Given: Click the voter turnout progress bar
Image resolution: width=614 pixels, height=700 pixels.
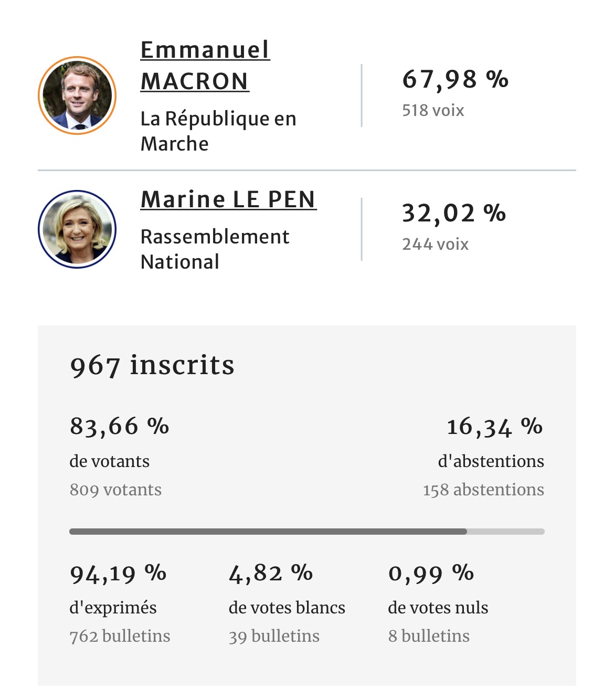Looking at the screenshot, I should (307, 532).
